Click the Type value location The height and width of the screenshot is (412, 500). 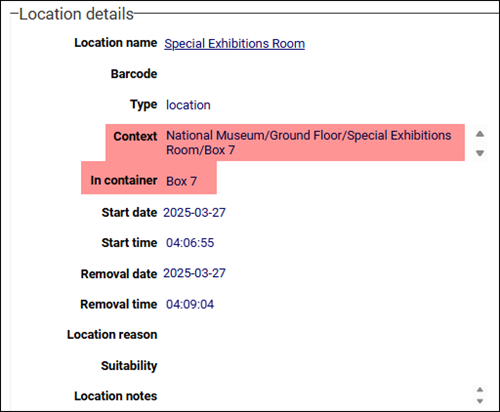[188, 105]
